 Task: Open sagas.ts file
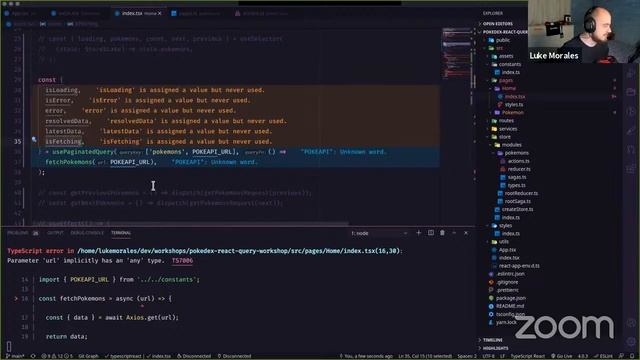[516, 177]
